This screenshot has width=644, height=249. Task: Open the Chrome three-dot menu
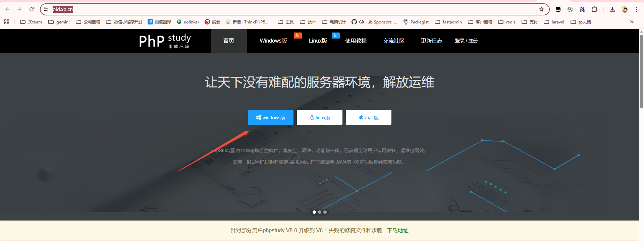tap(636, 9)
